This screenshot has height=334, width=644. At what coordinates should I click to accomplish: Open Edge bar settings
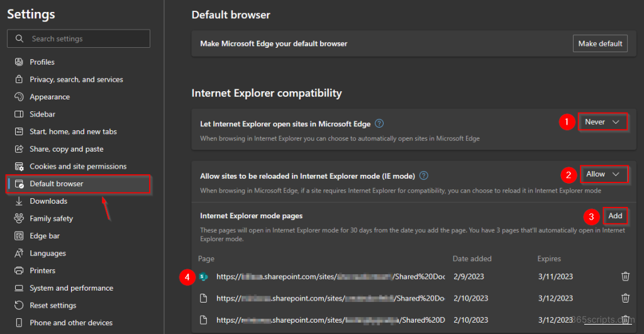coord(45,236)
